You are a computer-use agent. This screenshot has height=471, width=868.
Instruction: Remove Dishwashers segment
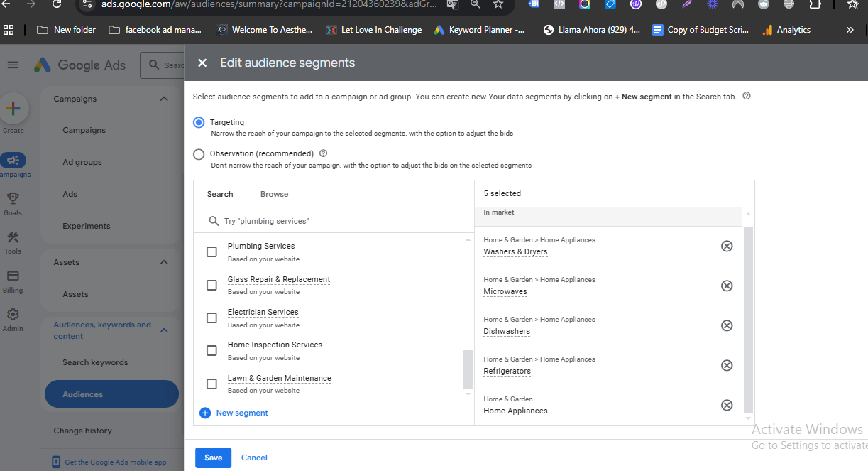727,325
